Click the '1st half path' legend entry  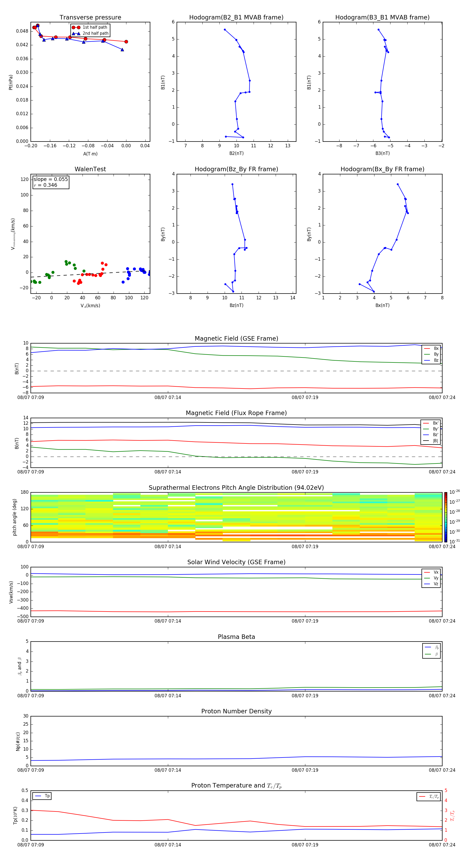90,27
